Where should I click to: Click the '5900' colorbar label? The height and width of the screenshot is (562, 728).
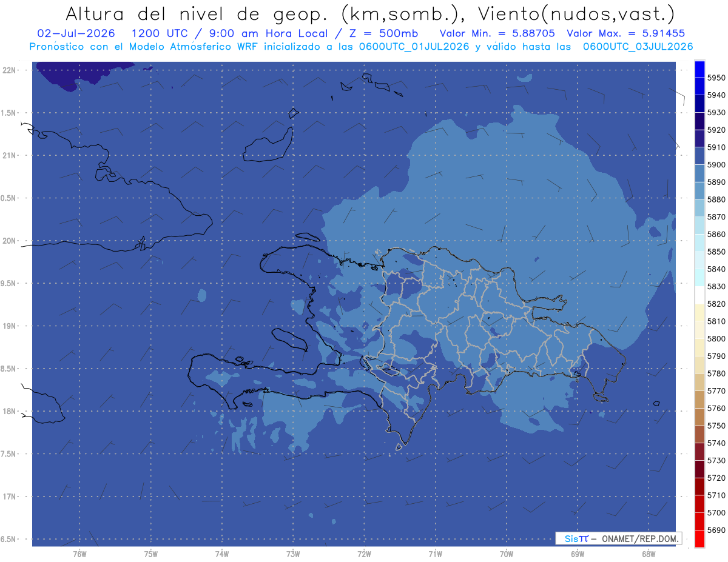716,165
